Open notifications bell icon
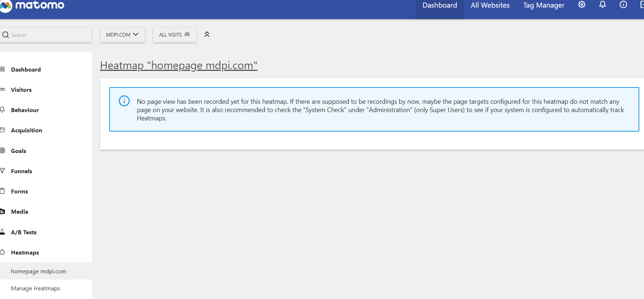This screenshot has width=644, height=299. point(602,5)
